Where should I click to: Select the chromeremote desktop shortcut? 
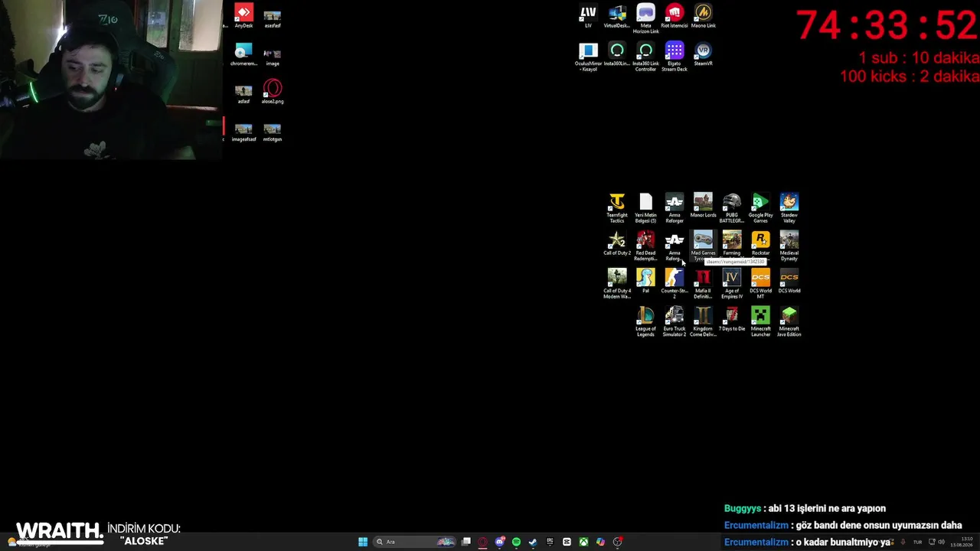(243, 54)
